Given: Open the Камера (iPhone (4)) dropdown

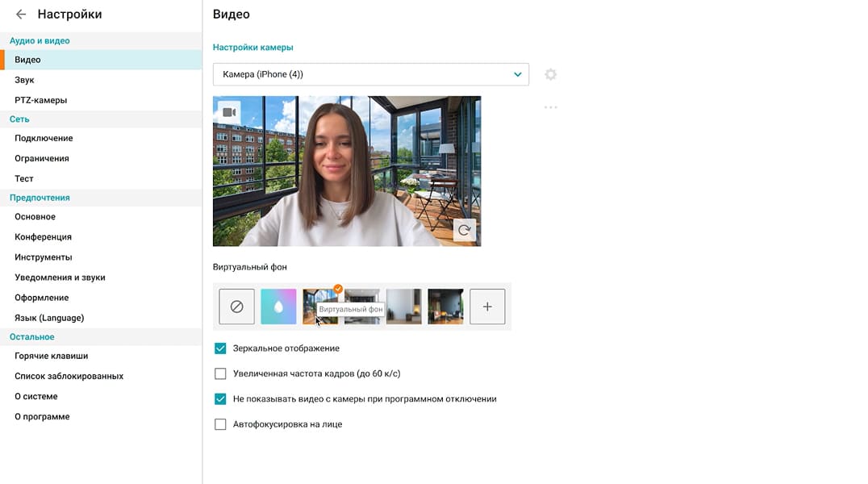Looking at the screenshot, I should pos(370,74).
